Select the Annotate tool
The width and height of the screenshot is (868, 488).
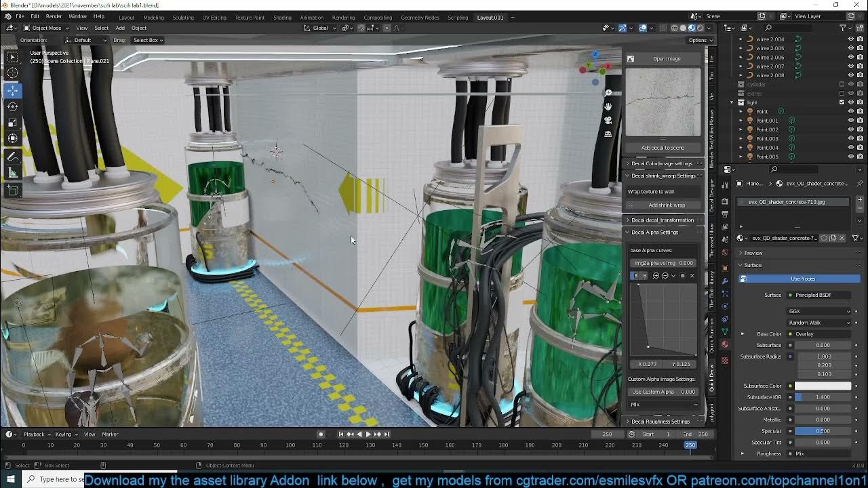tap(12, 157)
